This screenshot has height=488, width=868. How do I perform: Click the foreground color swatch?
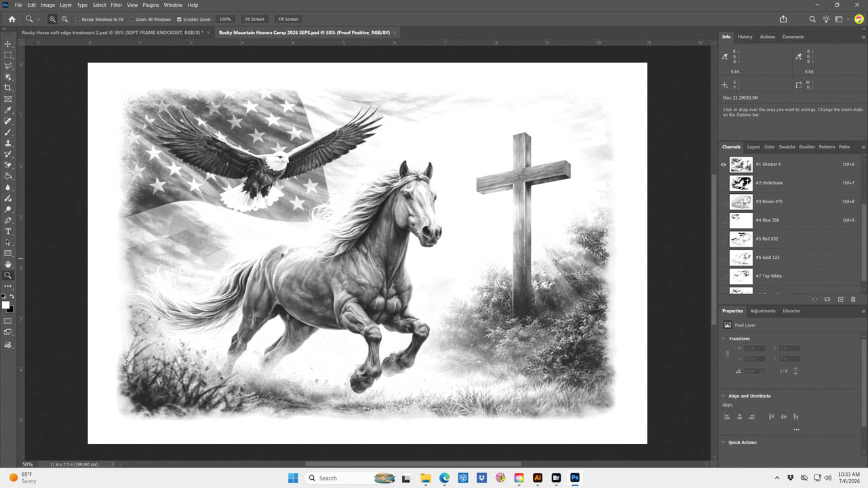(x=6, y=305)
